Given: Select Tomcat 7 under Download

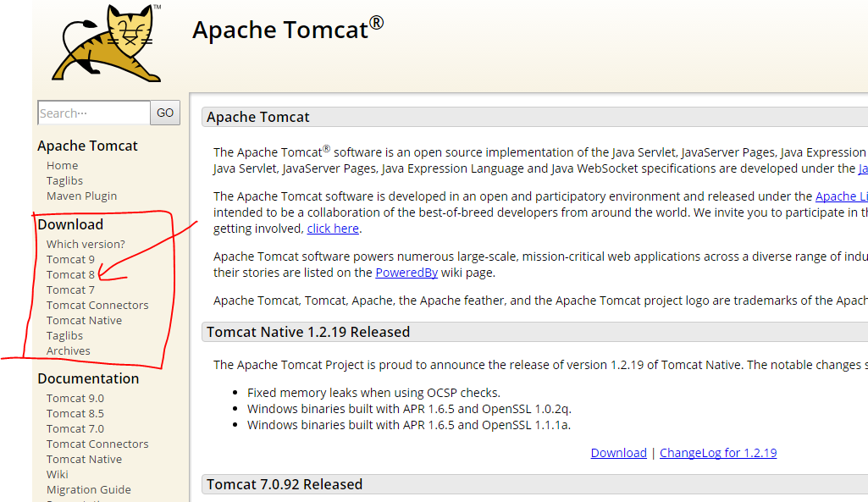Looking at the screenshot, I should click(x=70, y=290).
